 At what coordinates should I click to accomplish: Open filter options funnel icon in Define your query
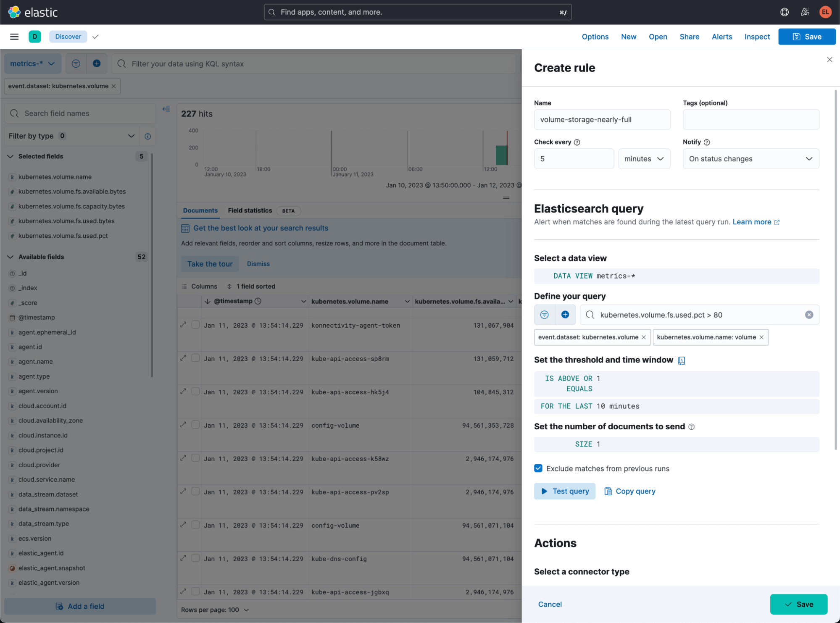pos(544,314)
